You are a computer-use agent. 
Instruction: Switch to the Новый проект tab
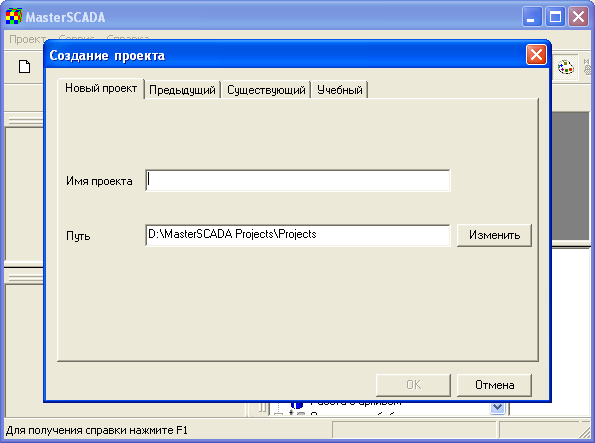(101, 88)
